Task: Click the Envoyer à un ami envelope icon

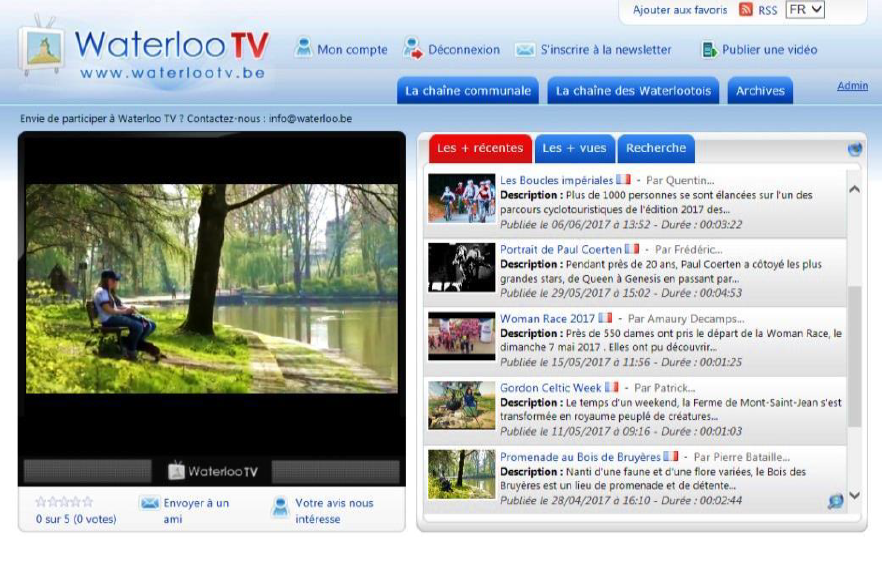Action: (x=149, y=503)
